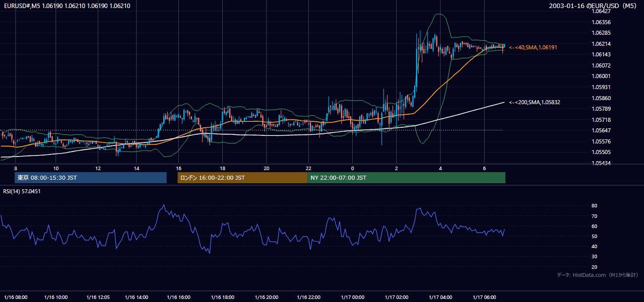Click hour tick 16 under price chart
Viewport: 644px width, 302px height.
[x=179, y=168]
